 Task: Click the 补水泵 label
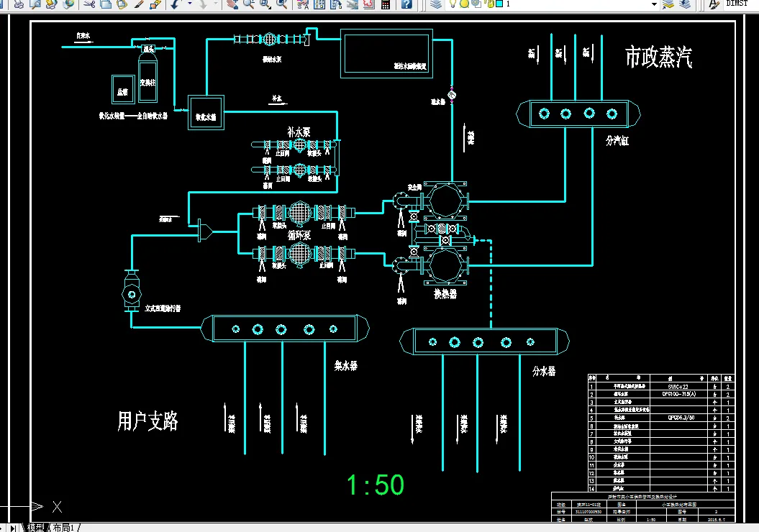pos(299,132)
